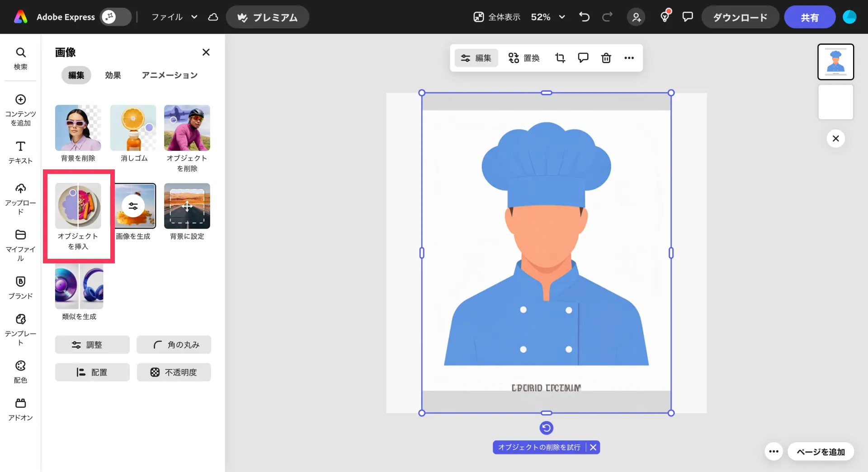868x472 pixels.
Task: Select the blank second page thumbnail
Action: click(x=835, y=102)
